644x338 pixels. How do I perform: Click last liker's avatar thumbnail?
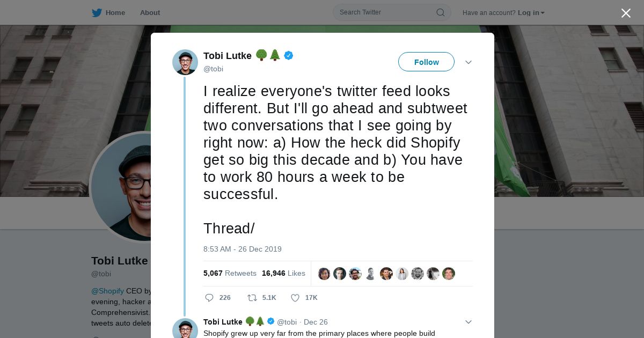click(x=449, y=274)
